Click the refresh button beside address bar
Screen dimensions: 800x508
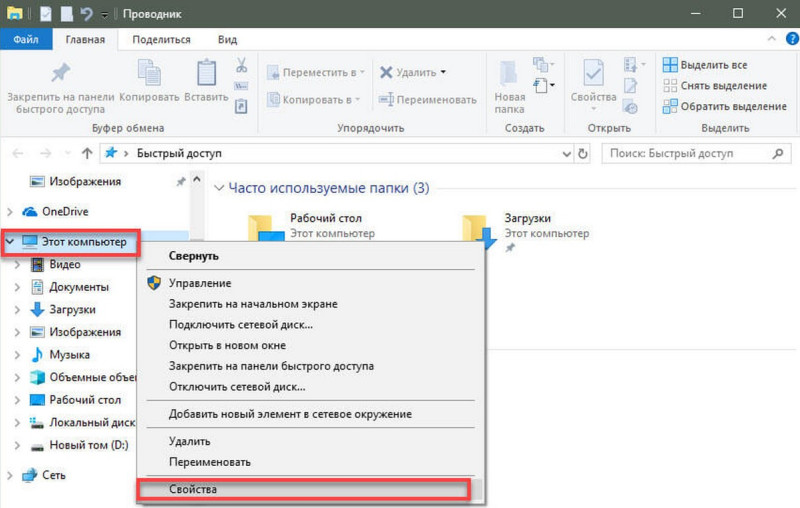coord(583,154)
